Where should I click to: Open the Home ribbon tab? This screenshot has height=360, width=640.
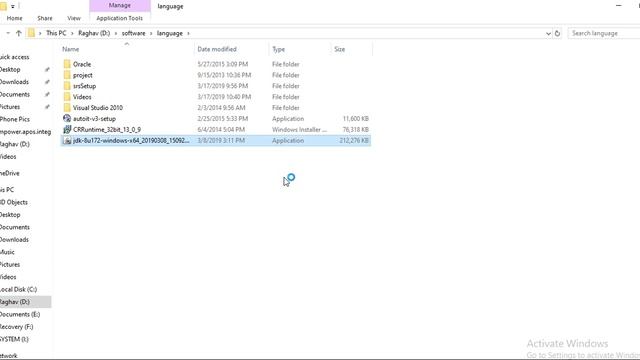click(15, 18)
